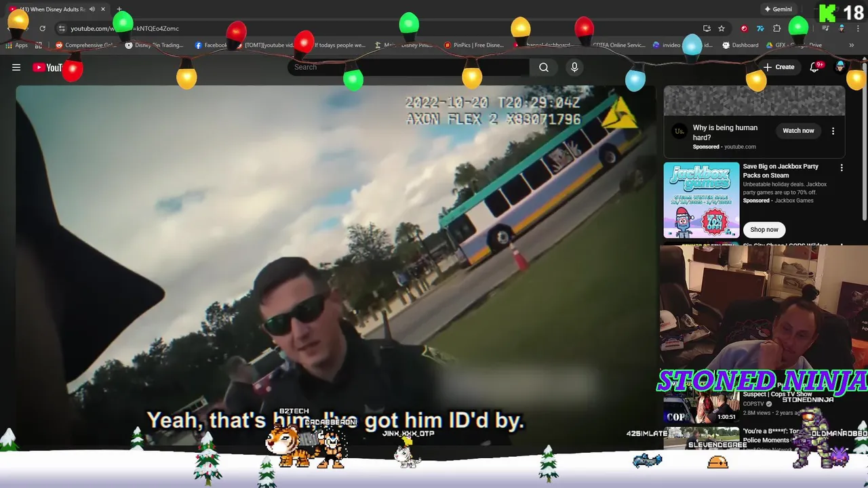This screenshot has width=868, height=488.
Task: Bookmark this page with the star icon
Action: pos(722,28)
